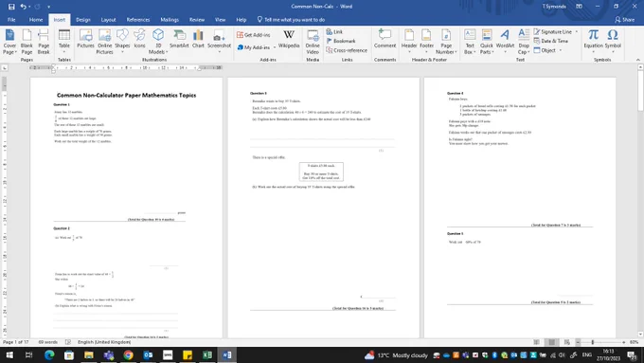The image size is (644, 363).
Task: Click the Save icon in title bar
Action: click(11, 7)
